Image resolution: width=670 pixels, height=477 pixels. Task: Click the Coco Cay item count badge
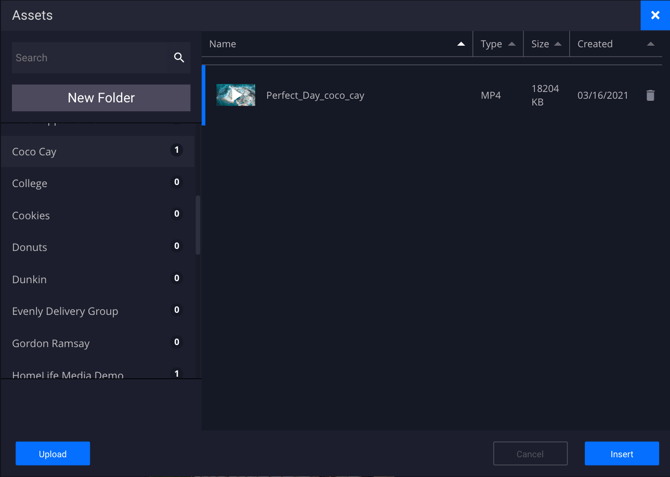[x=176, y=150]
